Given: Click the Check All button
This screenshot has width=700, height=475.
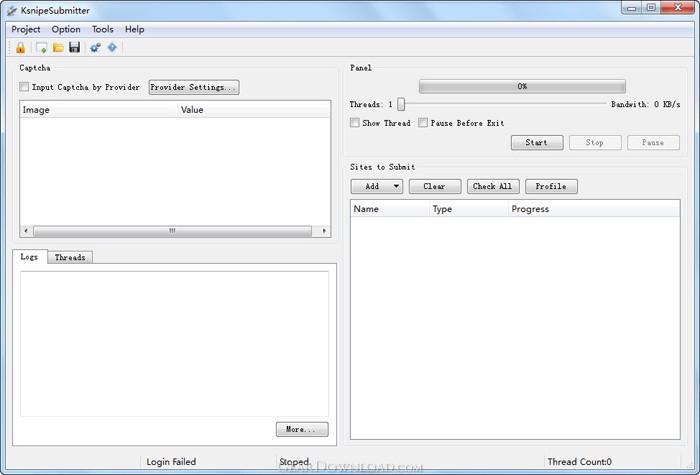Looking at the screenshot, I should pyautogui.click(x=493, y=186).
